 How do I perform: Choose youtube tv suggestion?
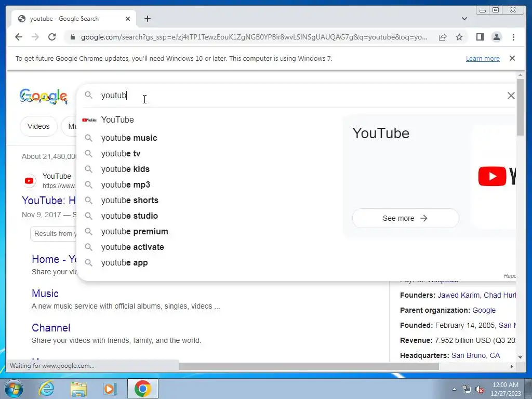pos(210,154)
